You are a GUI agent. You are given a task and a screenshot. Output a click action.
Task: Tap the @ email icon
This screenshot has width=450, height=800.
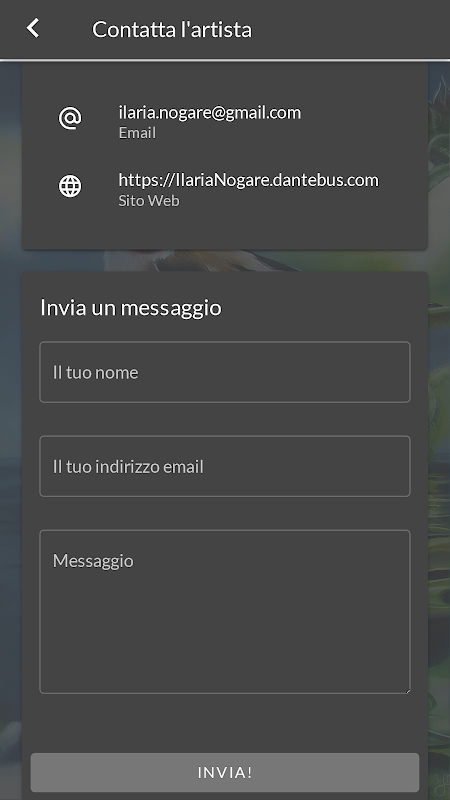point(70,118)
